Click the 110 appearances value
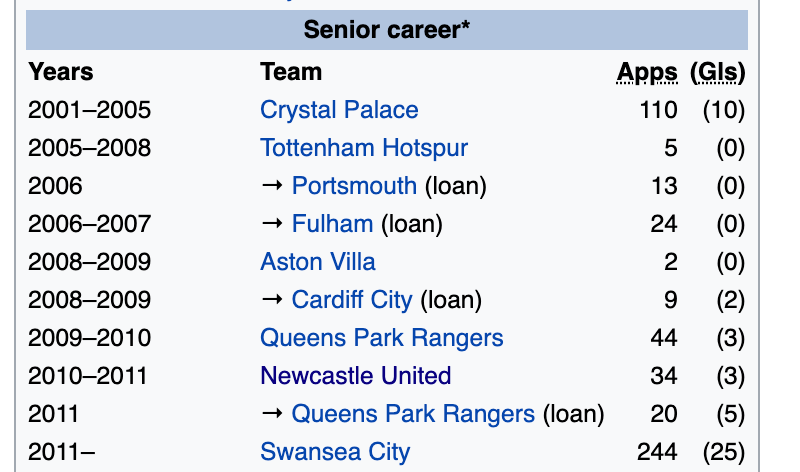Image resolution: width=800 pixels, height=472 pixels. [658, 110]
